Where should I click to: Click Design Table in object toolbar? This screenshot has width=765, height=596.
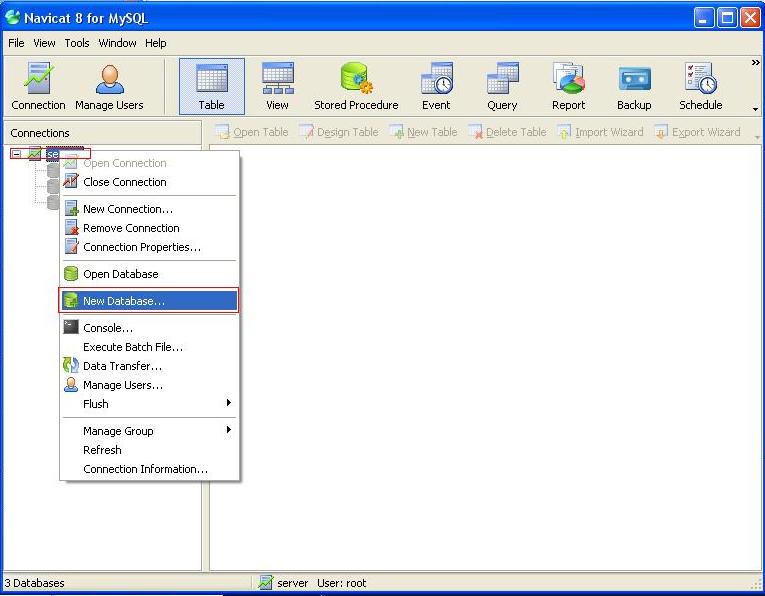coord(339,132)
